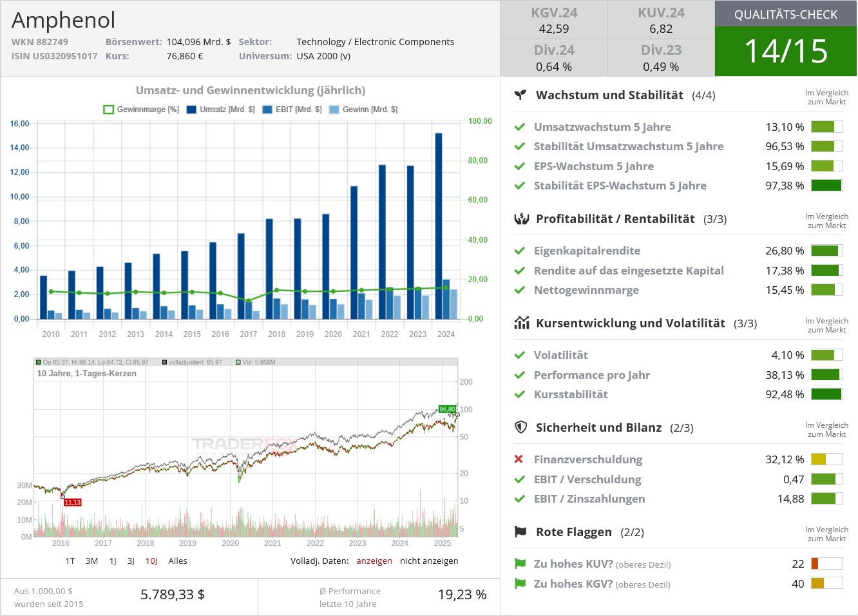This screenshot has width=858, height=616.
Task: Select the 10J chart range
Action: (x=151, y=561)
